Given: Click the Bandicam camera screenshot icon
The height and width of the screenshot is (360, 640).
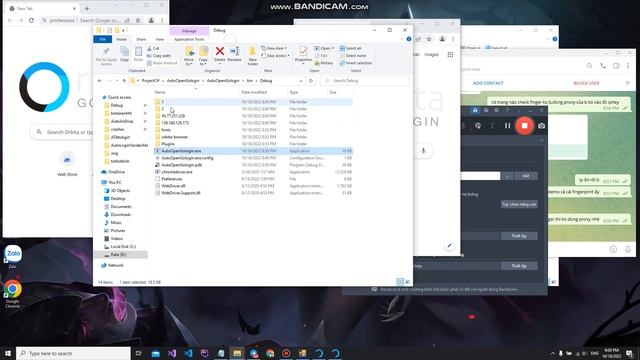Looking at the screenshot, I should tap(541, 126).
